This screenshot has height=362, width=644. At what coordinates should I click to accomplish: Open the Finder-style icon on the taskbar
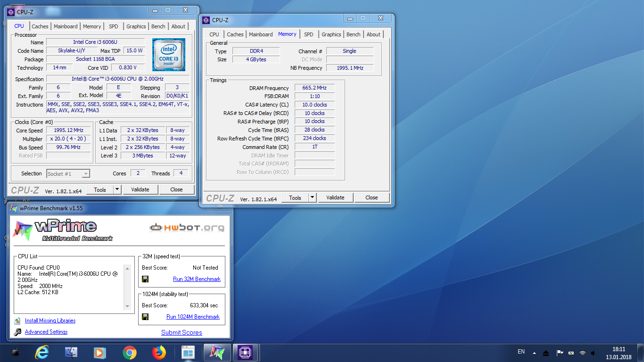coord(71,352)
